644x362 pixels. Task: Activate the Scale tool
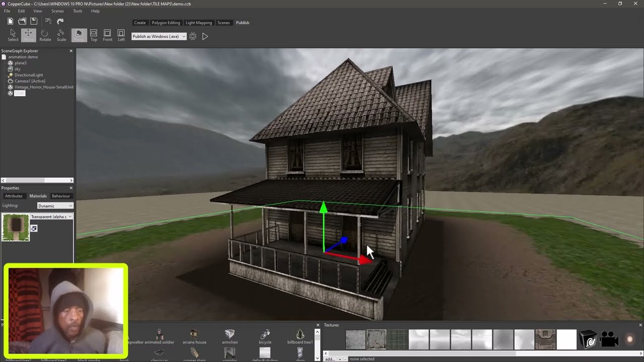[61, 35]
